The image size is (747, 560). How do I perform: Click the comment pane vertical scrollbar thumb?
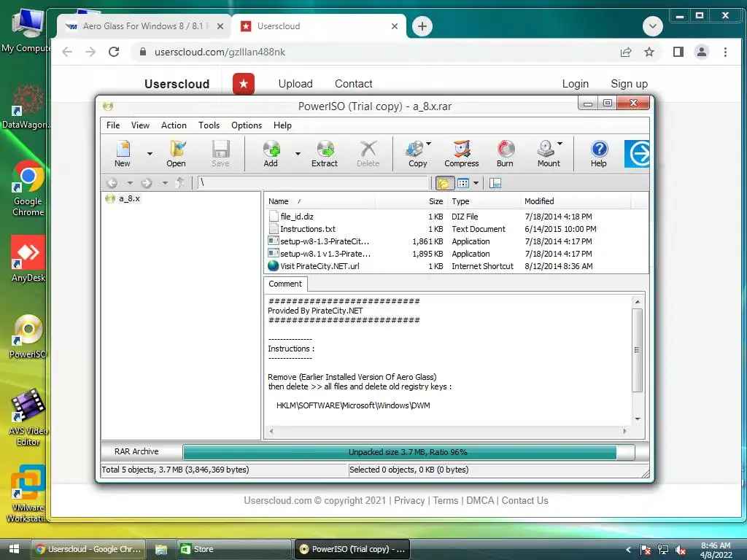click(x=637, y=350)
